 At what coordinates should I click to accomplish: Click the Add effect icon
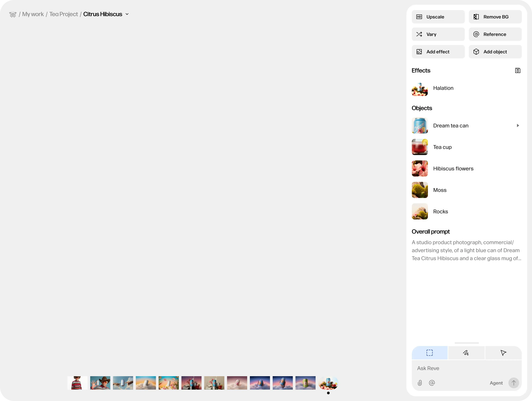(419, 52)
